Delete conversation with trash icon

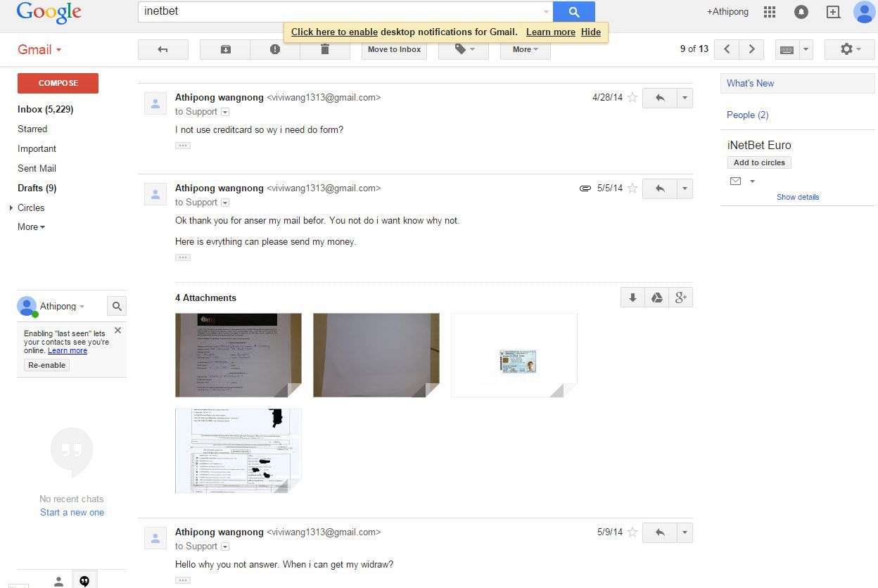click(x=325, y=49)
